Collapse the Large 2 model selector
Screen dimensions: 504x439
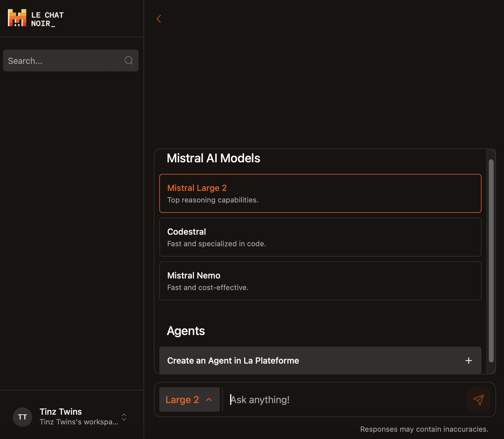(189, 399)
